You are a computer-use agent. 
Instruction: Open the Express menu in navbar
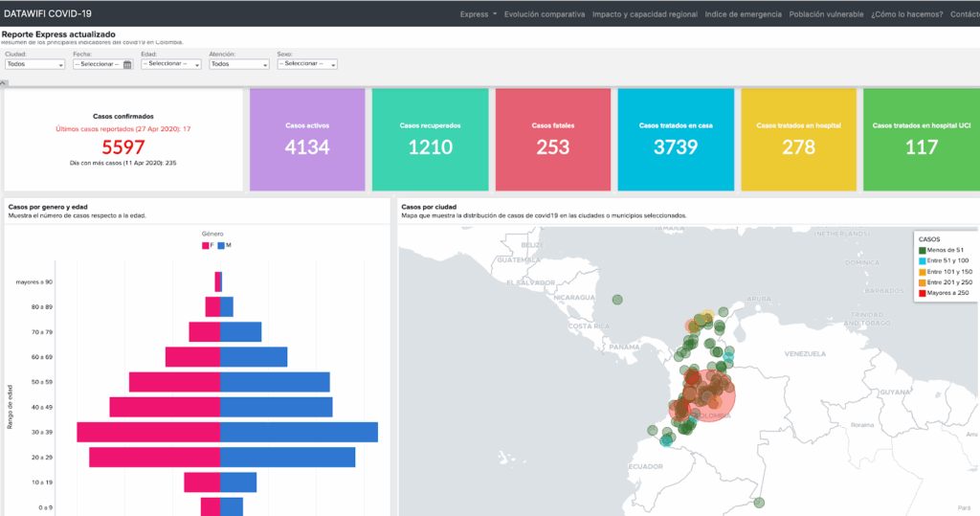pos(478,14)
